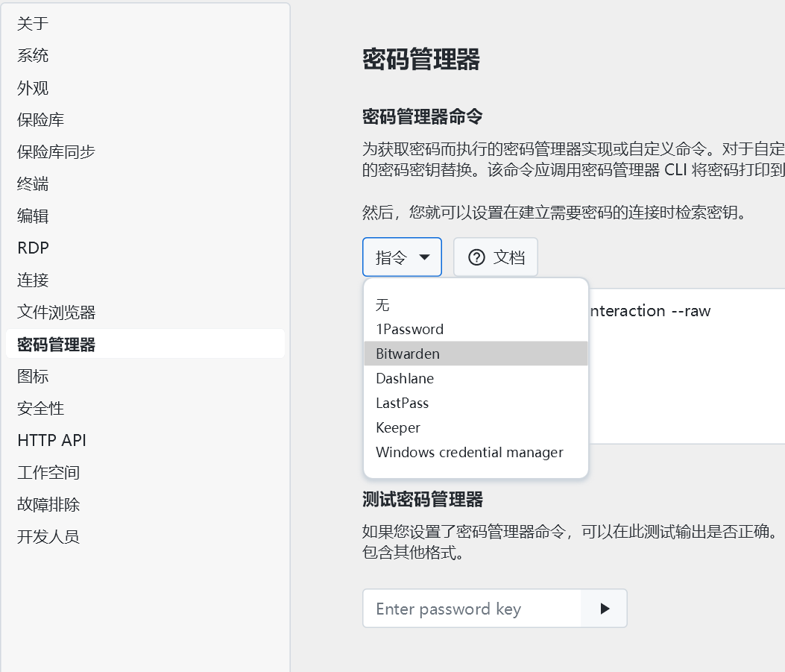Choose Windows credential manager option
The width and height of the screenshot is (785, 672).
point(476,452)
